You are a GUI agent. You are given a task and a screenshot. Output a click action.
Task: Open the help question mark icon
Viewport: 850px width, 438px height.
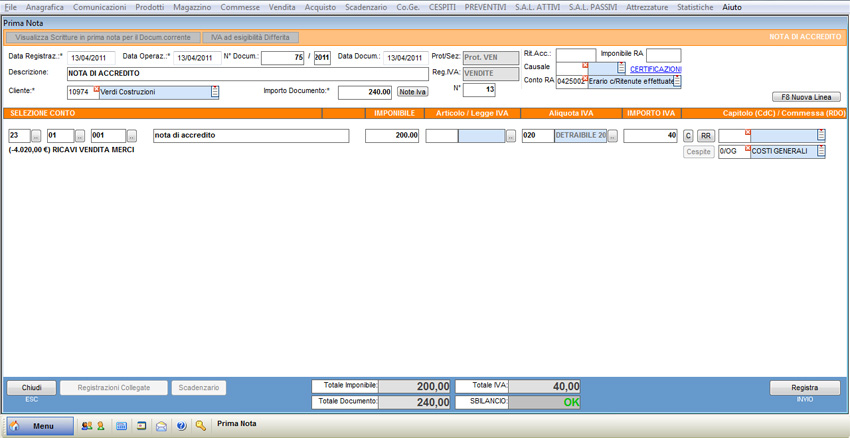click(x=181, y=426)
